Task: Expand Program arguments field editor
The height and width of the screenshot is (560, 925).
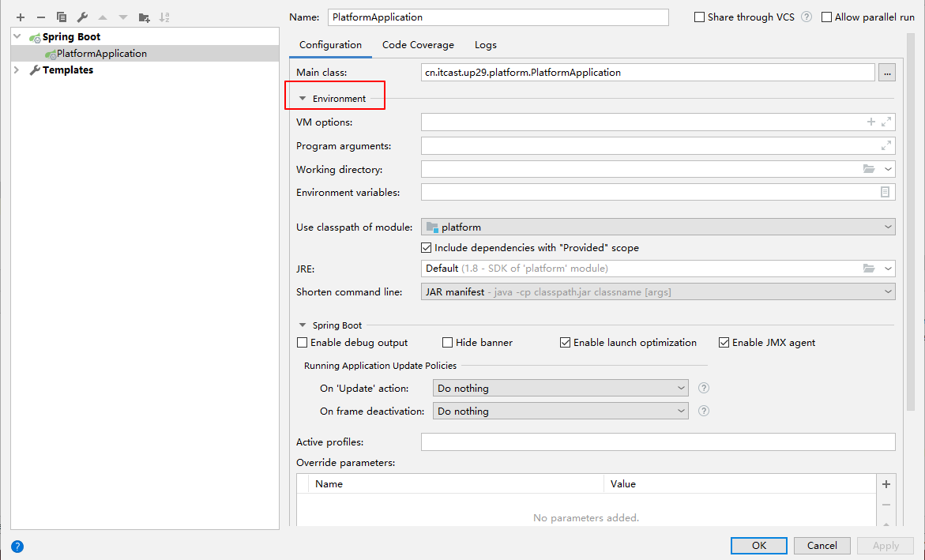Action: pos(886,145)
